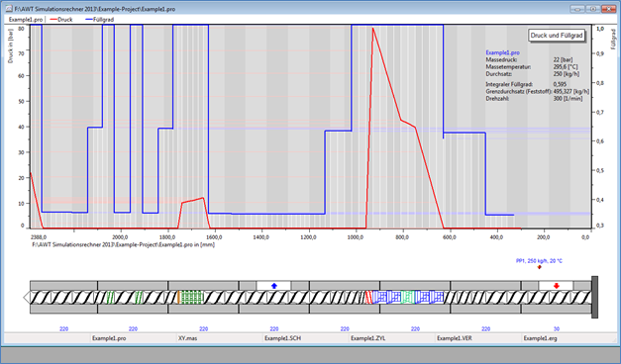Click the pointed screw tip at left end
Image resolution: width=621 pixels, height=364 pixels.
pos(27,297)
